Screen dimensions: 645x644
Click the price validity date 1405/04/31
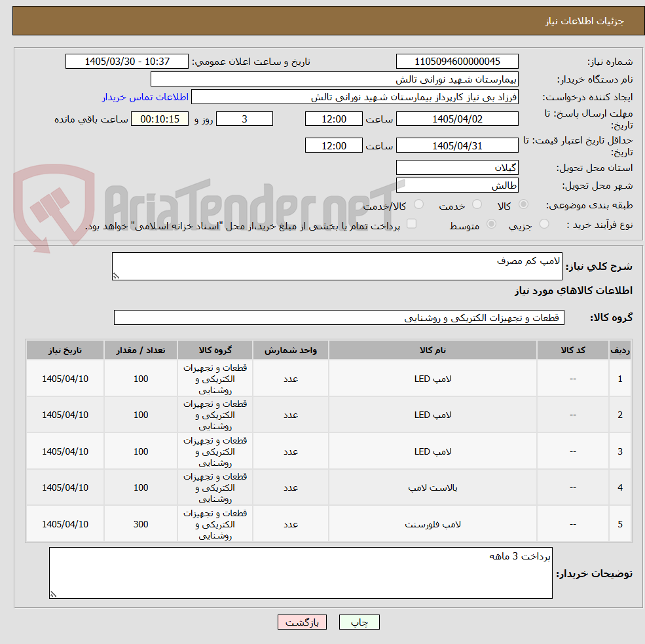[x=457, y=145]
